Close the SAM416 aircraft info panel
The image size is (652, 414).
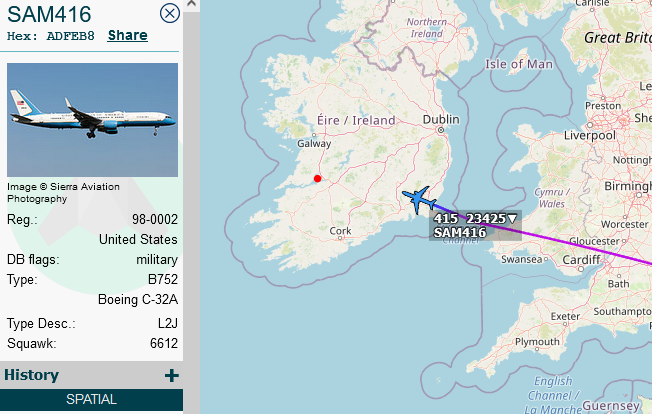170,13
